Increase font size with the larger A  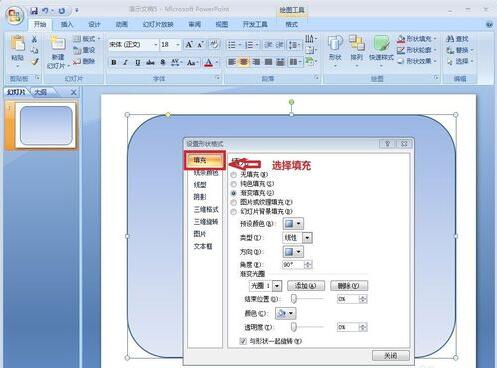tap(189, 44)
